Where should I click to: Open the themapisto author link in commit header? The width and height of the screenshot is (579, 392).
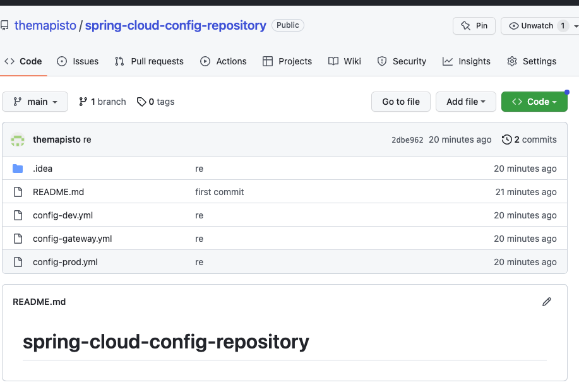pos(56,140)
